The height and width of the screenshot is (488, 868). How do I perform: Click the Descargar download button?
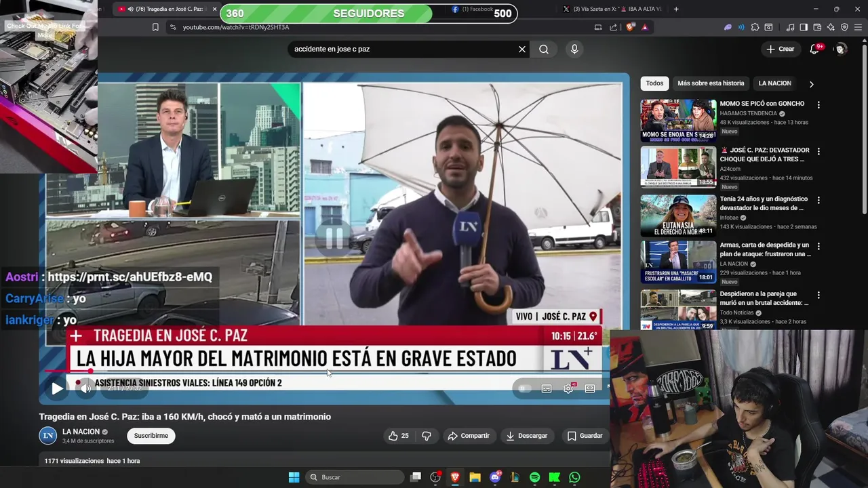click(527, 436)
